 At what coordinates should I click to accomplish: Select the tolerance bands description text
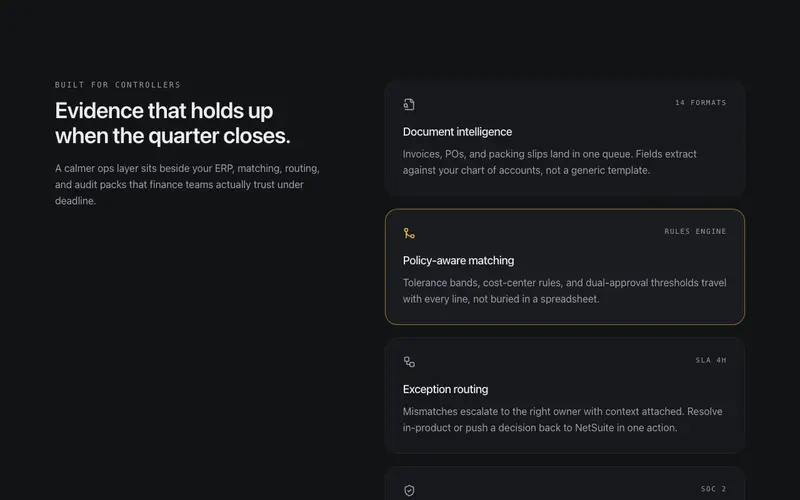click(x=564, y=290)
